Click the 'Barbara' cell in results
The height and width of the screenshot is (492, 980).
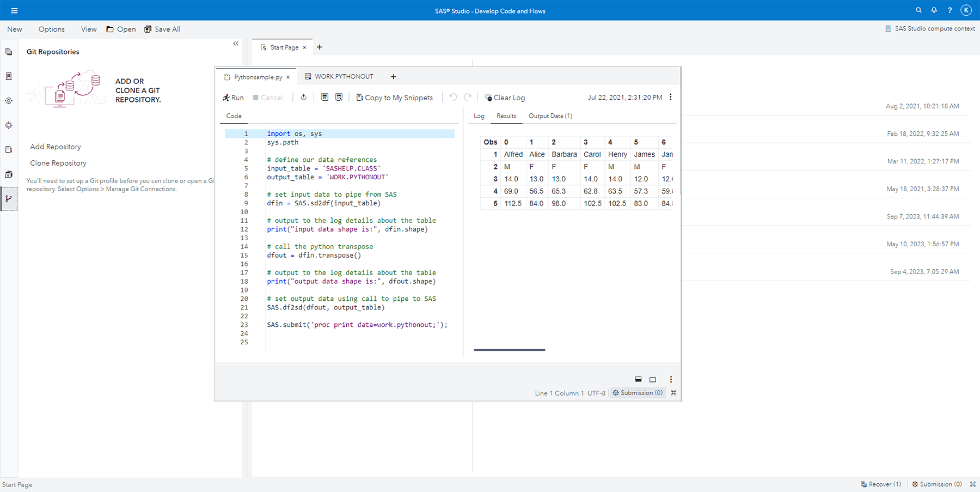point(564,154)
